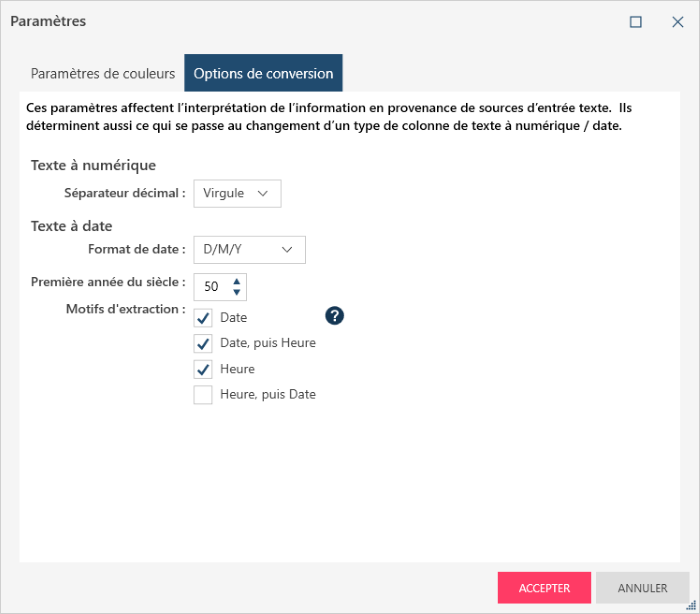This screenshot has height=614, width=700.
Task: Click the Paramètres title bar text
Action: 48,21
